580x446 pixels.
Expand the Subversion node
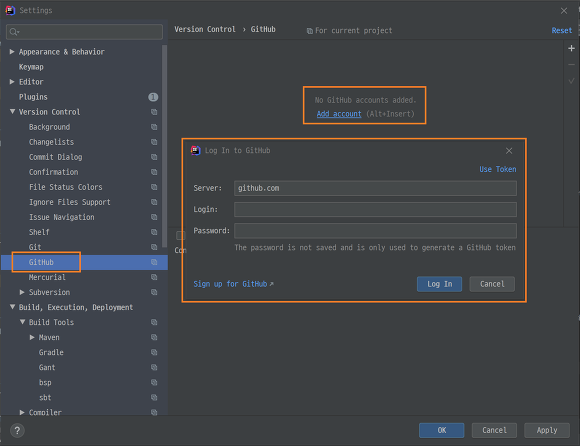22,292
